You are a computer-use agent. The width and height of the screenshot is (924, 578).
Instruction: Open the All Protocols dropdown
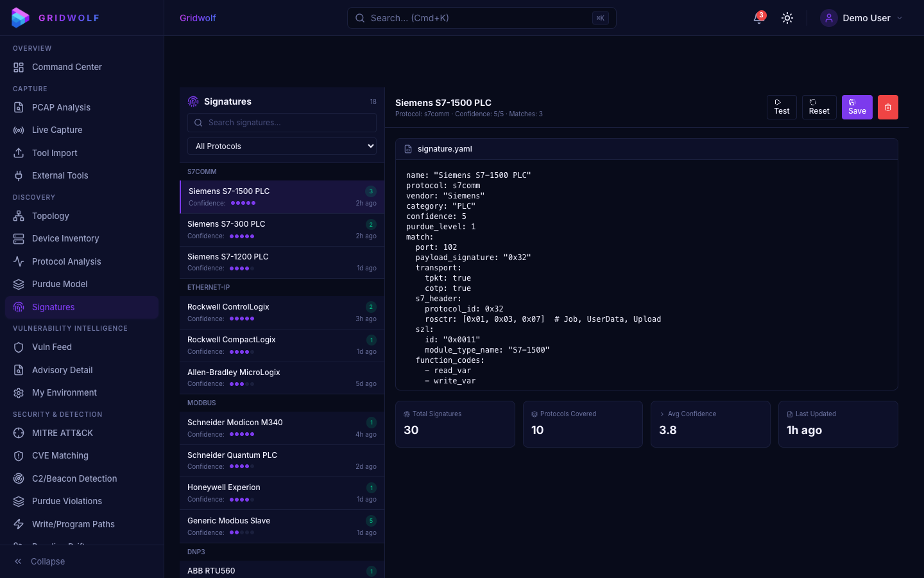[282, 146]
